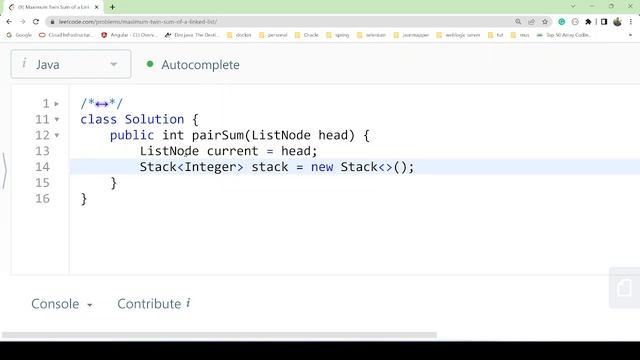The width and height of the screenshot is (640, 360).
Task: Click the 'Solution' class name
Action: pyautogui.click(x=154, y=120)
